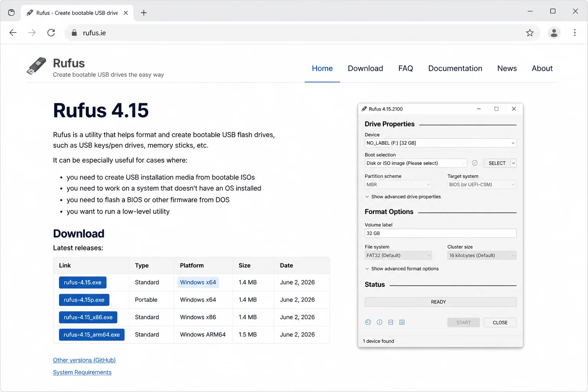Expand Show advanced drive properties
This screenshot has height=392, width=588.
point(403,197)
